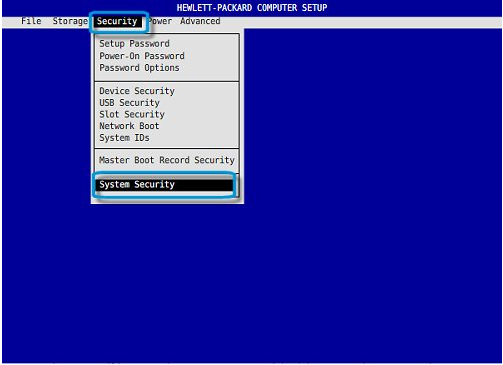Click the separator below Password Options
This screenshot has height=365, width=503.
tap(167, 81)
